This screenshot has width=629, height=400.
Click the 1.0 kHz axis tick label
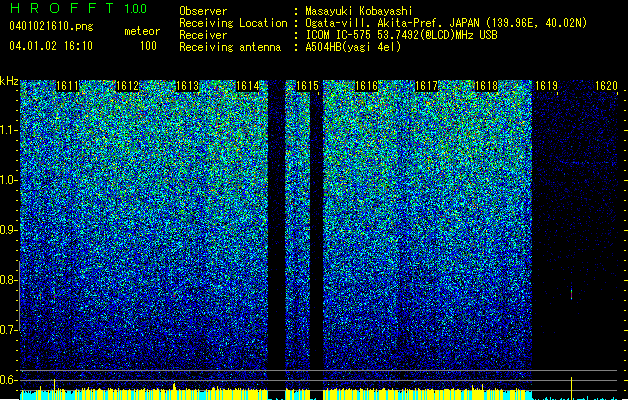8,180
